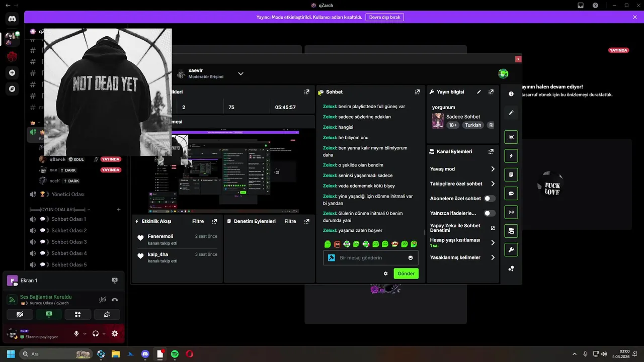Open File Explorer from the taskbar
The width and height of the screenshot is (644, 362).
116,354
